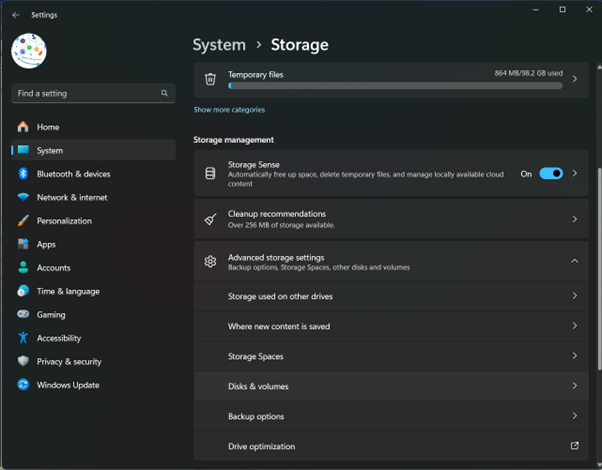
Task: Open Network & internet via its Wi-Fi icon
Action: point(22,197)
